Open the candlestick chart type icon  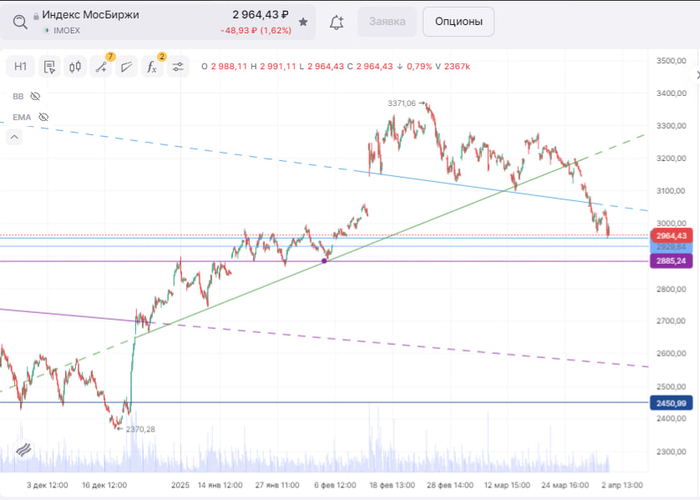pos(75,67)
